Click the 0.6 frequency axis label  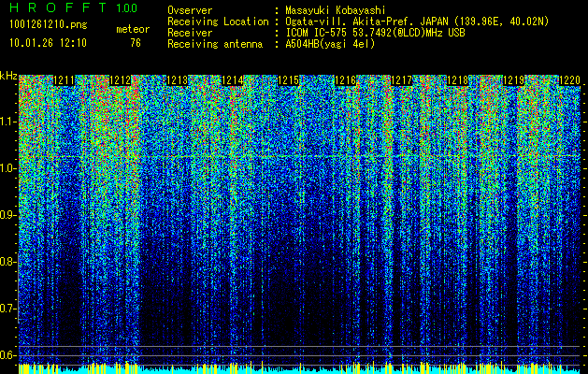[x=7, y=355]
